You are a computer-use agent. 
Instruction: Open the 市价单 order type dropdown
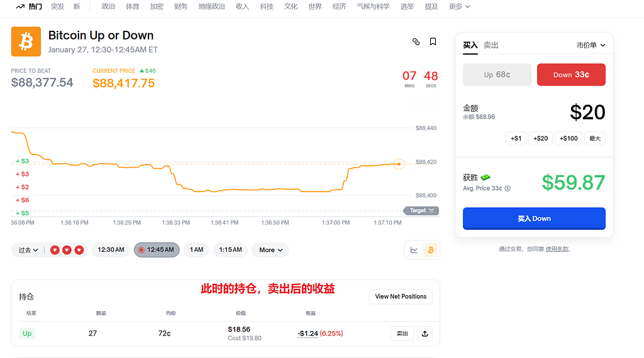coord(591,45)
